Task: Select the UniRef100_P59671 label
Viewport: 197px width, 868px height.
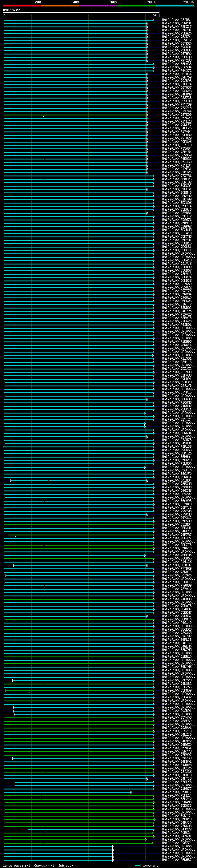Action: click(x=177, y=220)
